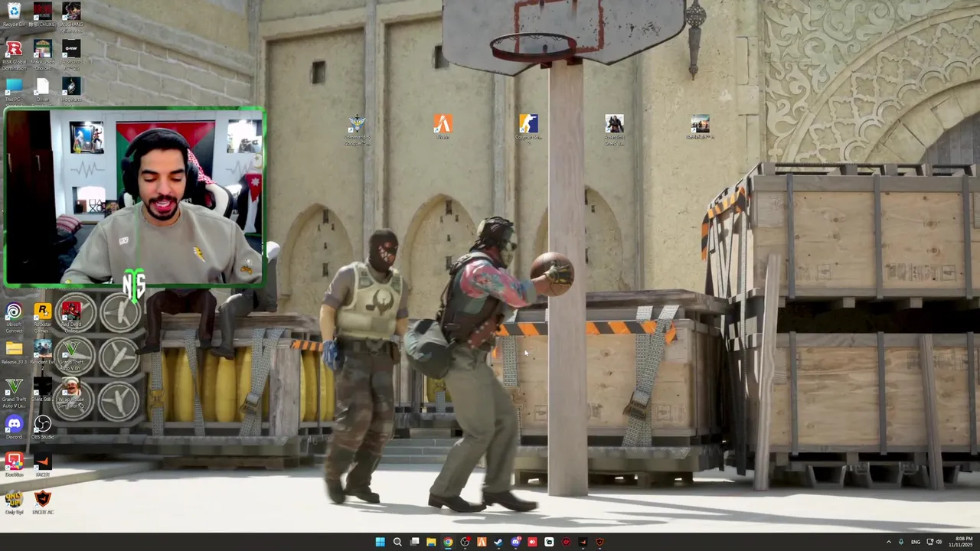
Task: Open the FACEIT taskbar icon
Action: (x=583, y=542)
